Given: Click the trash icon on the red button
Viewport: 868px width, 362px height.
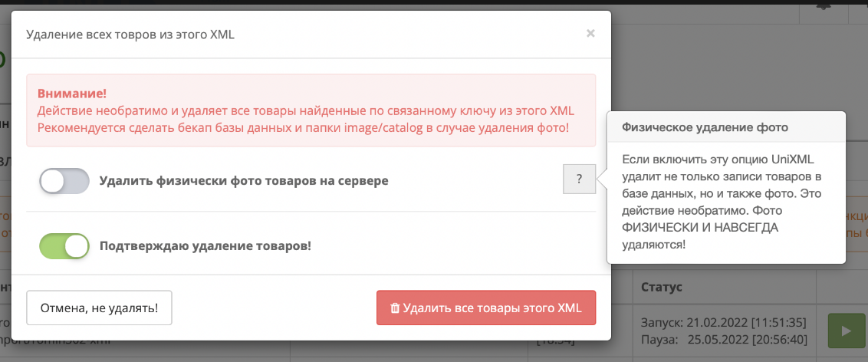Looking at the screenshot, I should [x=395, y=308].
